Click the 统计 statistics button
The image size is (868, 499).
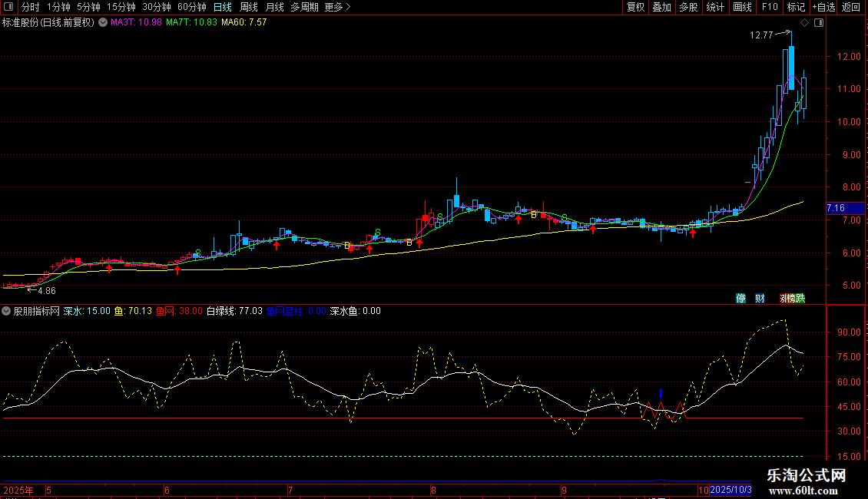click(715, 7)
